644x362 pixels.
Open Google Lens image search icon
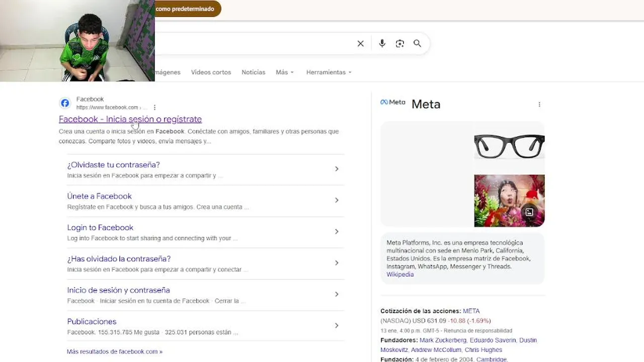(400, 44)
